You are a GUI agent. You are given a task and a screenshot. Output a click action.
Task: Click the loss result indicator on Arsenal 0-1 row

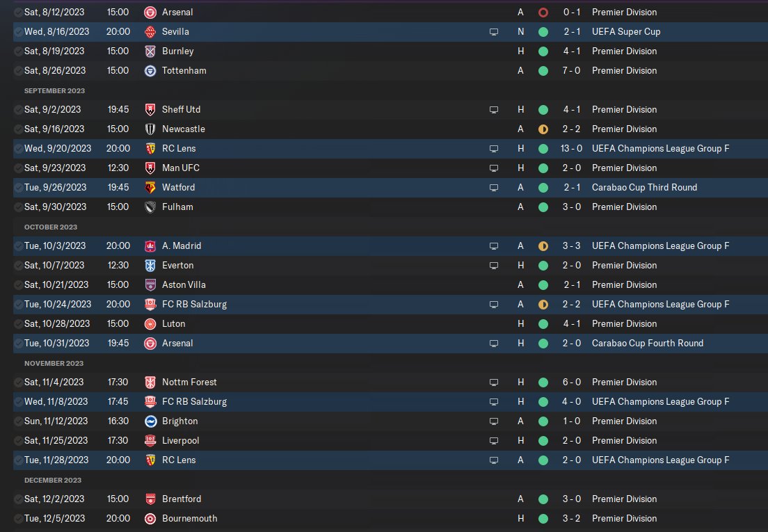tap(543, 13)
